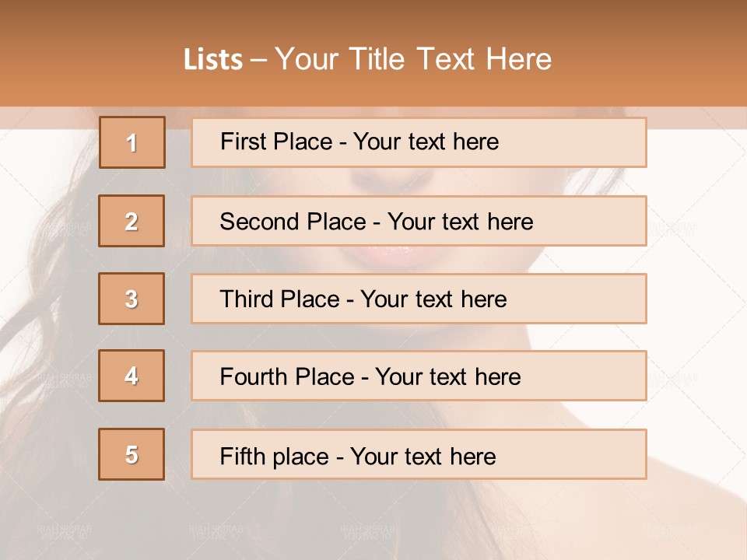Select the number 2 square
Image resolution: width=747 pixels, height=560 pixels.
pos(132,221)
